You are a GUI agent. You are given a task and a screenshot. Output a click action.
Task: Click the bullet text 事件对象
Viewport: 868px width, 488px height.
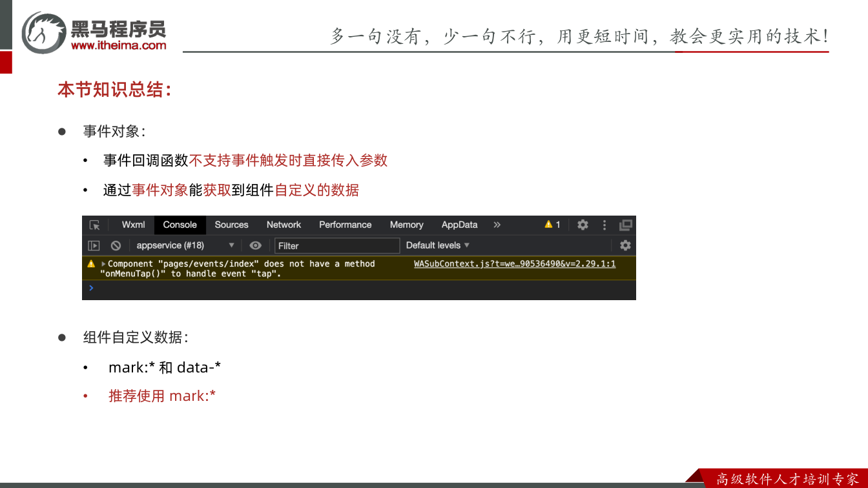pos(114,132)
